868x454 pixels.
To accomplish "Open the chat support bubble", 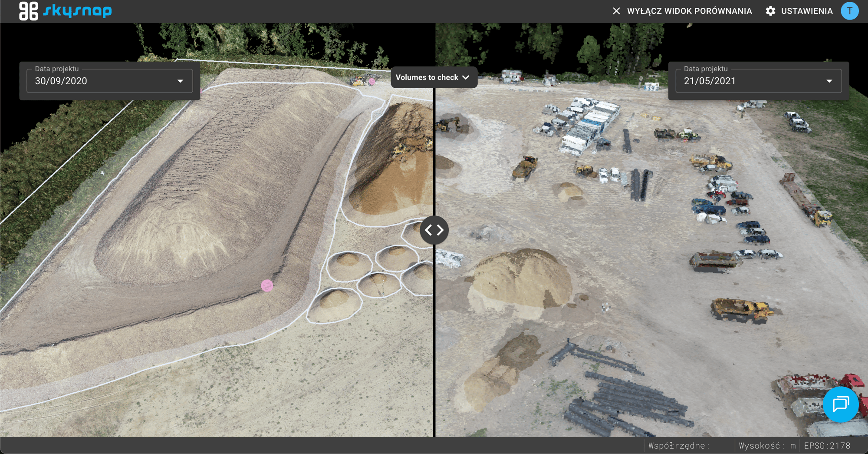I will point(841,404).
